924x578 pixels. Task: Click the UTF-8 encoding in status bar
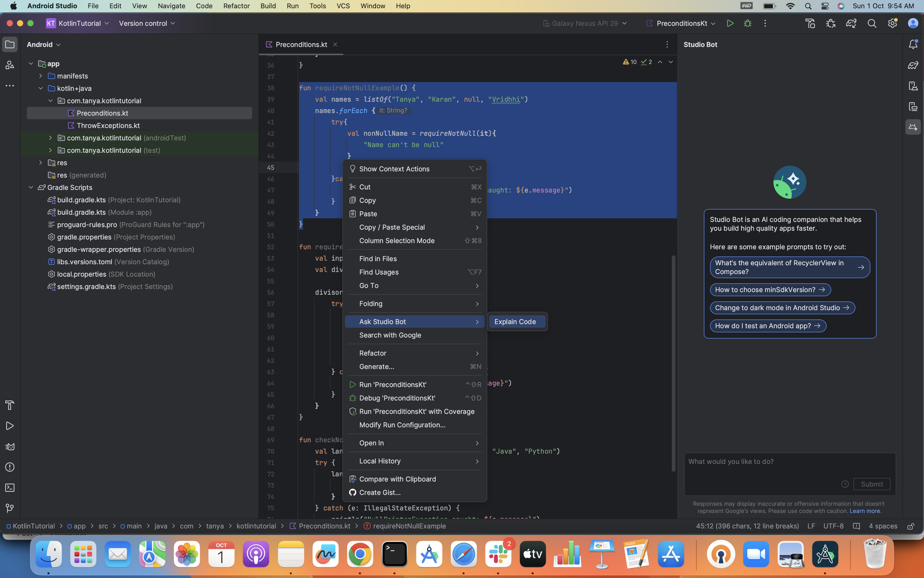pyautogui.click(x=834, y=526)
